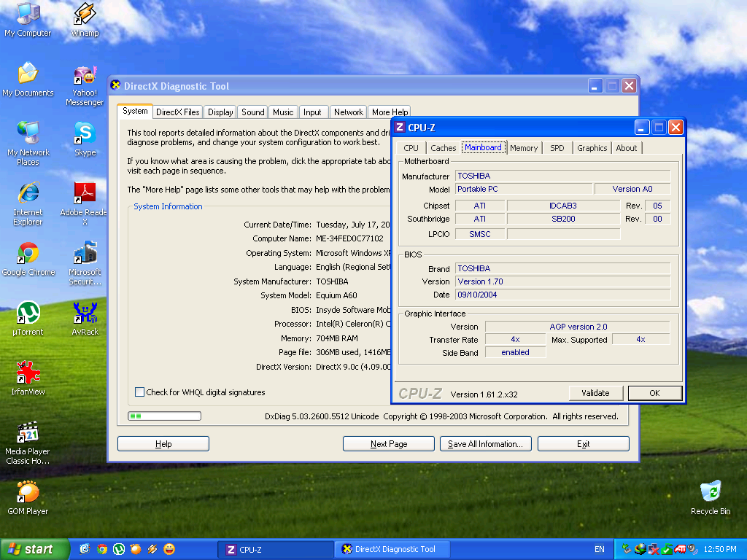Launch Yahoo! Messenger desktop icon
This screenshot has width=747, height=560.
click(85, 85)
